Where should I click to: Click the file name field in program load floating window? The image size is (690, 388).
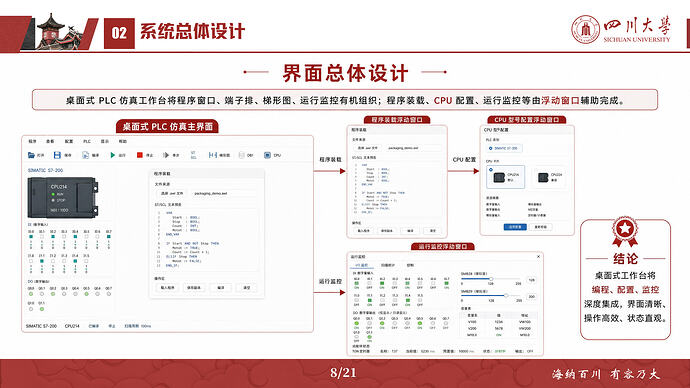click(413, 148)
